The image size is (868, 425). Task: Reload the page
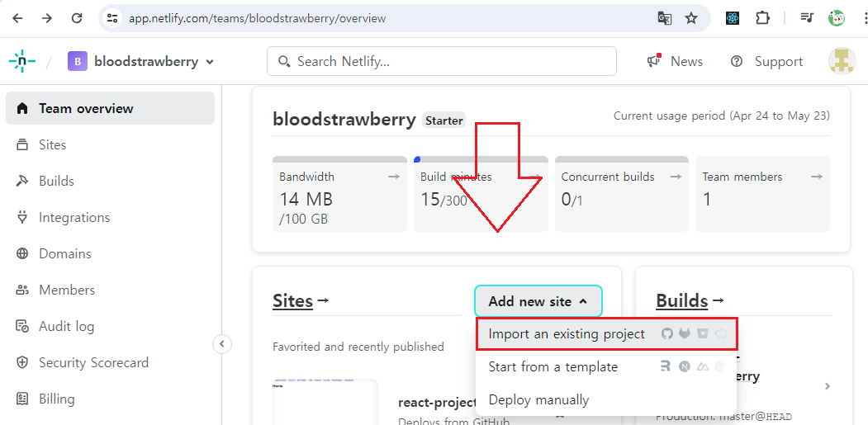tap(77, 18)
